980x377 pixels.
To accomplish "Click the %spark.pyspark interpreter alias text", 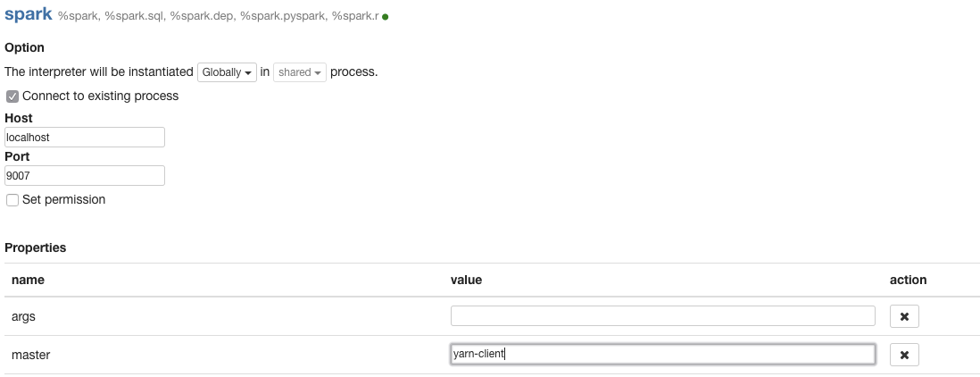I will (284, 17).
